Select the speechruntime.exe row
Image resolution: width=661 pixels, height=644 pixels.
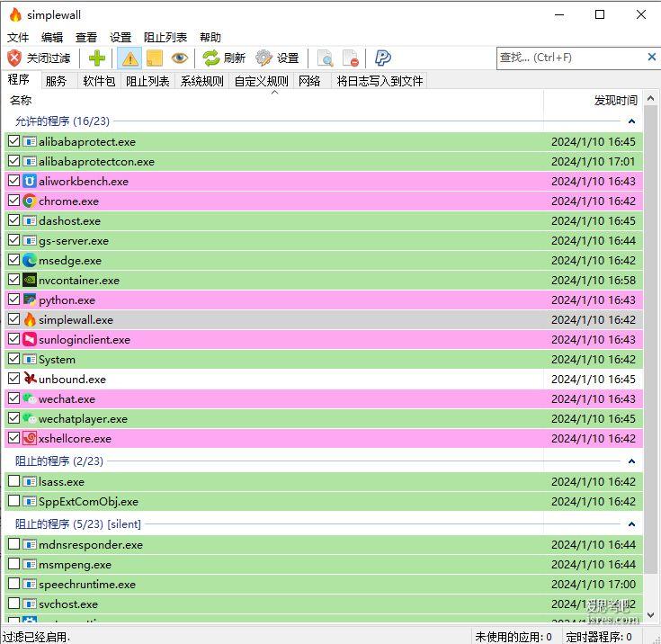[x=324, y=584]
